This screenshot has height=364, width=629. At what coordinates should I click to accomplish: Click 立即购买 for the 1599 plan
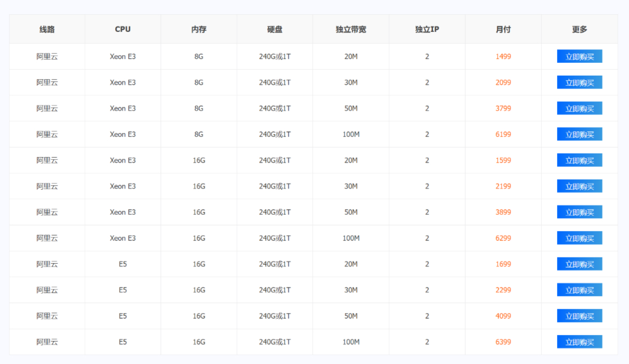579,160
